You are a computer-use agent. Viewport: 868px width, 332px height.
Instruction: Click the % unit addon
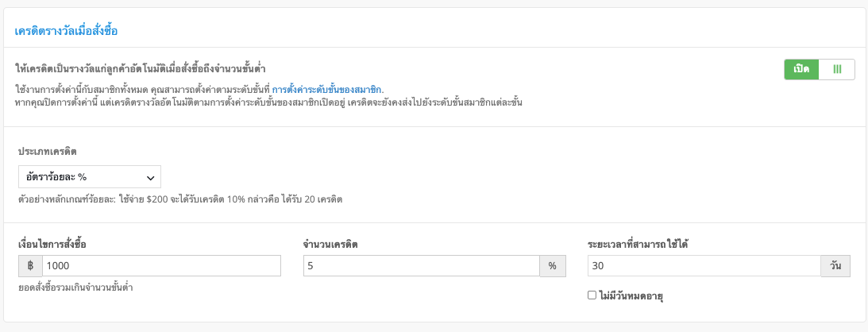[x=553, y=265]
